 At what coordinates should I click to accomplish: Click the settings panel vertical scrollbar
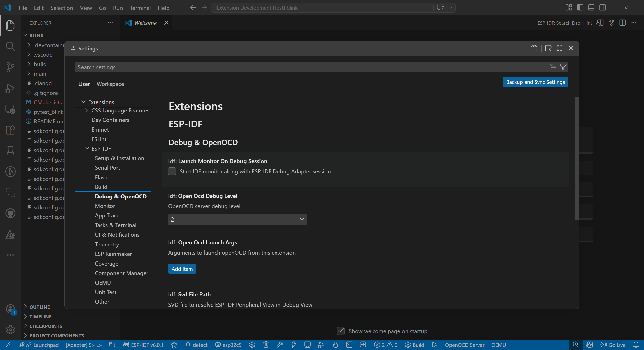[577, 158]
